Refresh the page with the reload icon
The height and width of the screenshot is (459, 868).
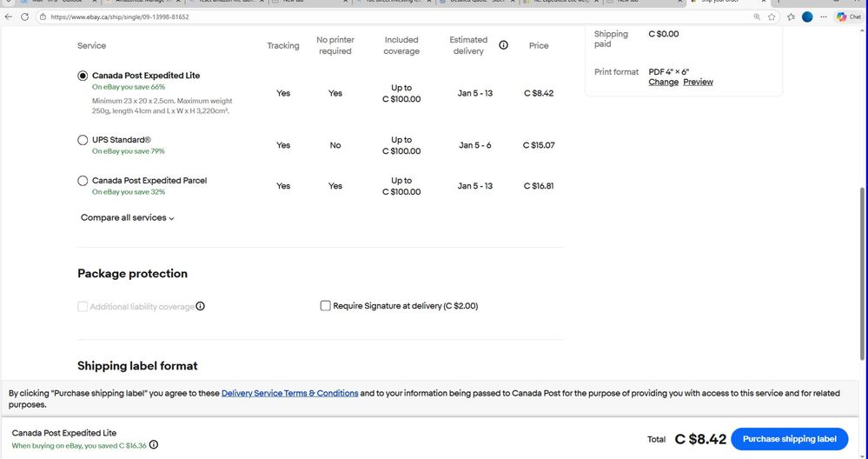coord(24,17)
